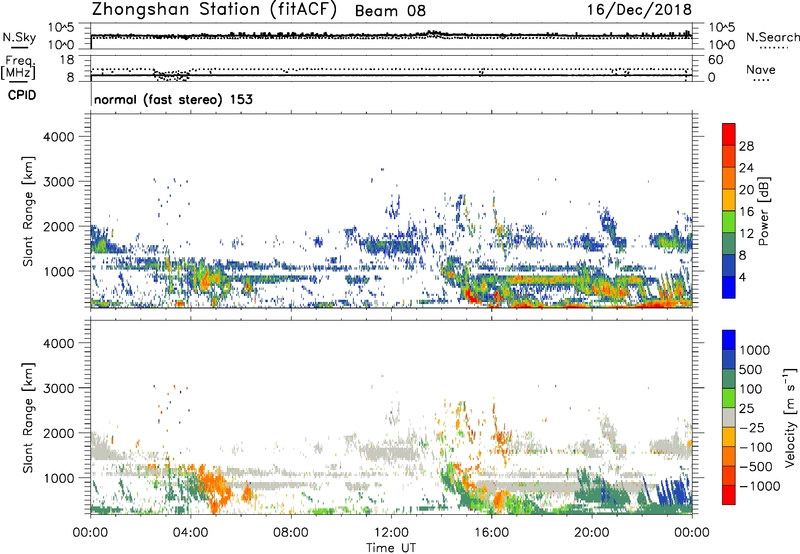Click the '-1000' tick on Velocity colorbar
Image resolution: width=800 pixels, height=554 pixels.
click(759, 486)
